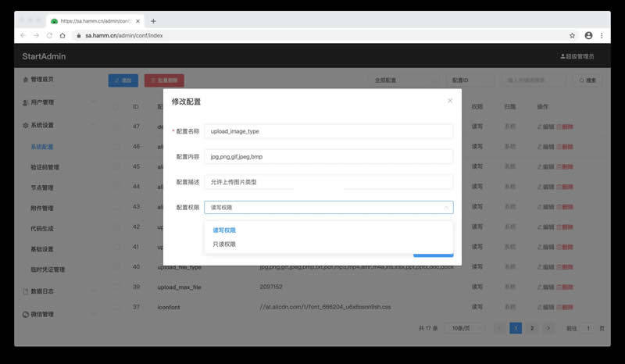Go forward in browser history
This screenshot has height=364, width=625.
[x=36, y=35]
